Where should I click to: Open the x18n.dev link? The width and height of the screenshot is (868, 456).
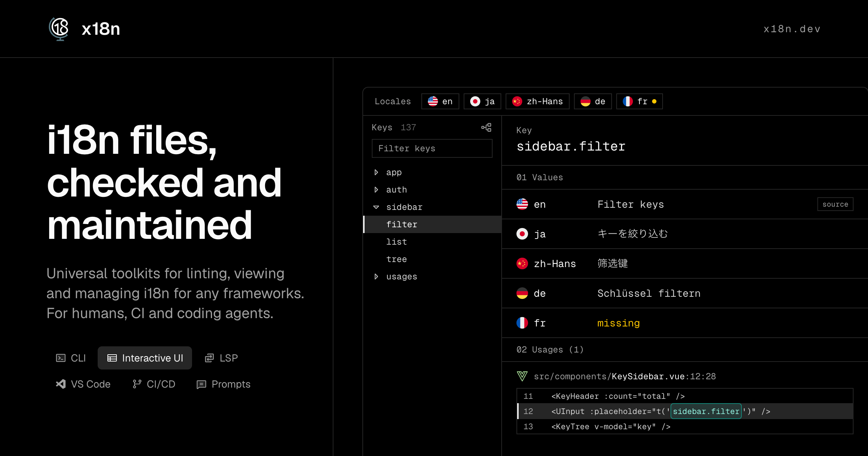tap(792, 29)
